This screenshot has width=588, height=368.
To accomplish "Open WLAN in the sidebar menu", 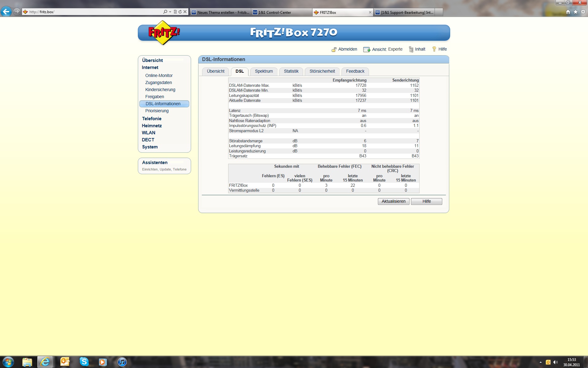I will click(x=149, y=133).
